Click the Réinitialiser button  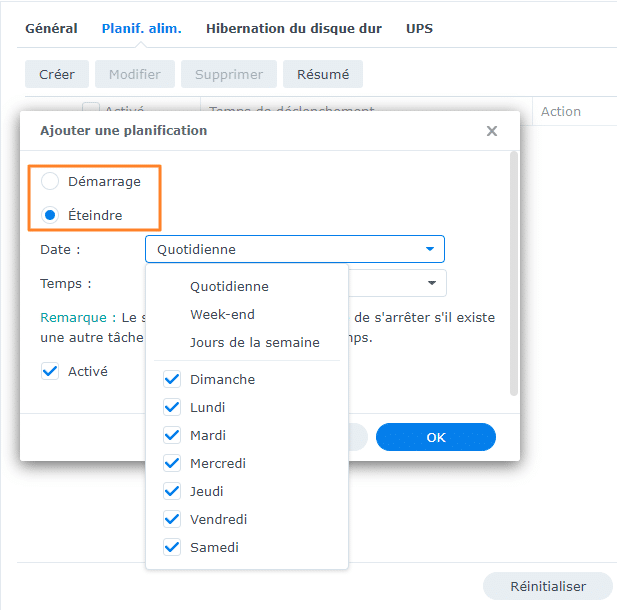click(548, 586)
